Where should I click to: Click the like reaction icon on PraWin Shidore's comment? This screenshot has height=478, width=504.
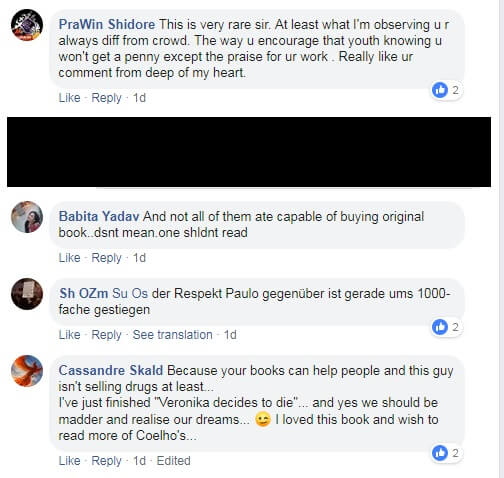pyautogui.click(x=440, y=90)
